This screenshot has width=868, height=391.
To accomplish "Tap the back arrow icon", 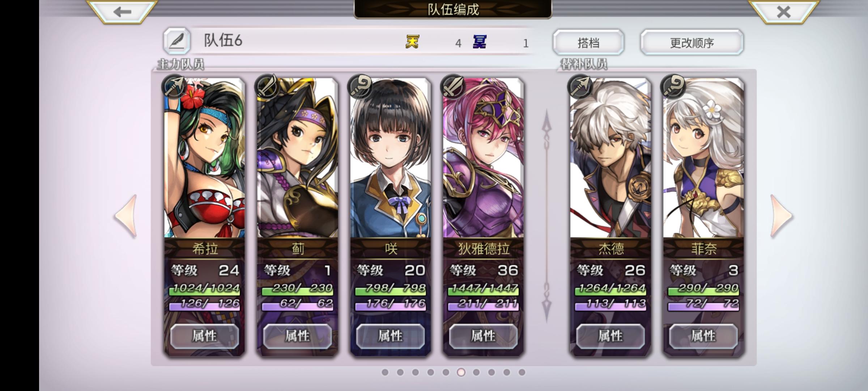I will point(122,12).
